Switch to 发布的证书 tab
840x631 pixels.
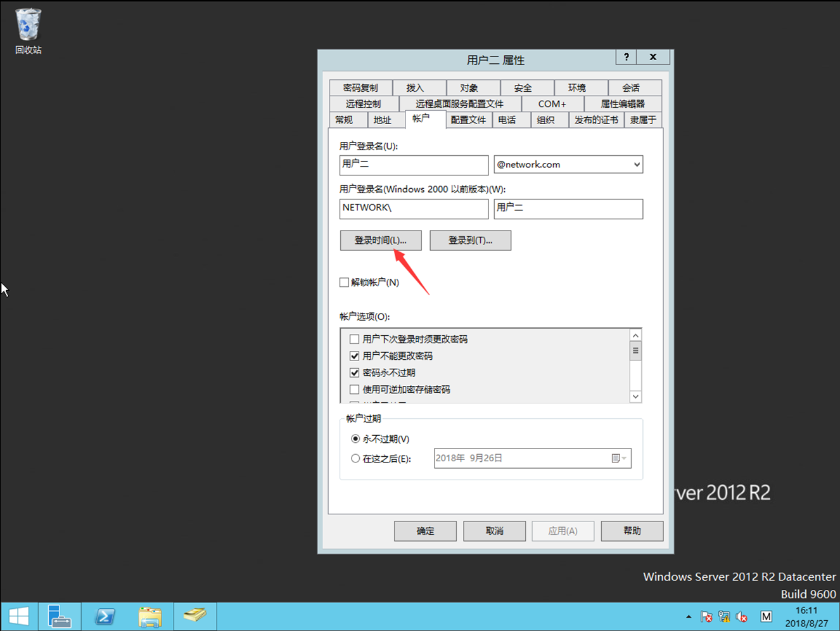tap(596, 120)
